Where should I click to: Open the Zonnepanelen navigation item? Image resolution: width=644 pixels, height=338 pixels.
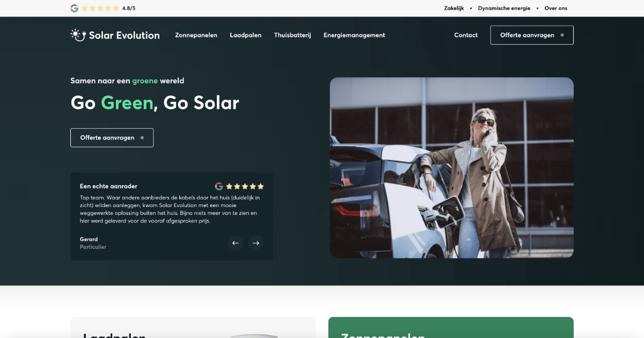click(196, 35)
